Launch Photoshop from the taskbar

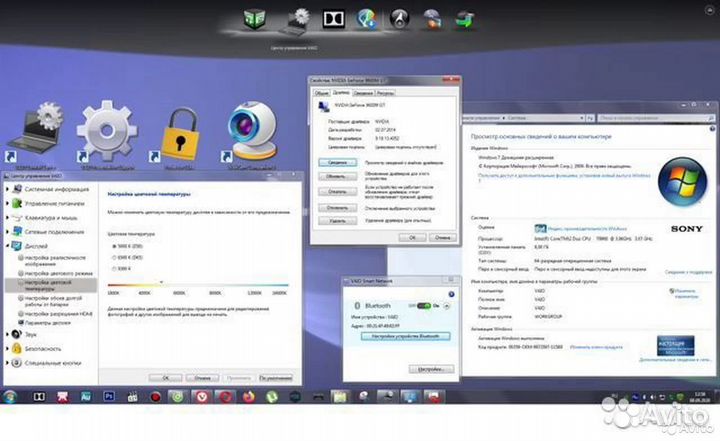(109, 396)
